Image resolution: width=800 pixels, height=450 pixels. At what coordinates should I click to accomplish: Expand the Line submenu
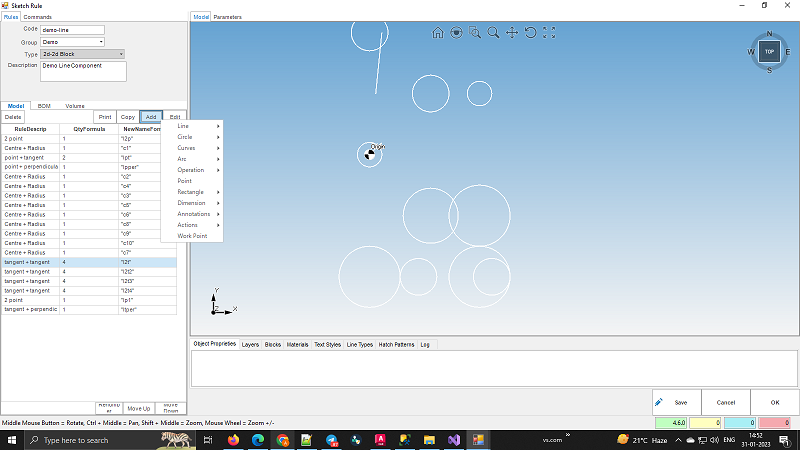191,126
